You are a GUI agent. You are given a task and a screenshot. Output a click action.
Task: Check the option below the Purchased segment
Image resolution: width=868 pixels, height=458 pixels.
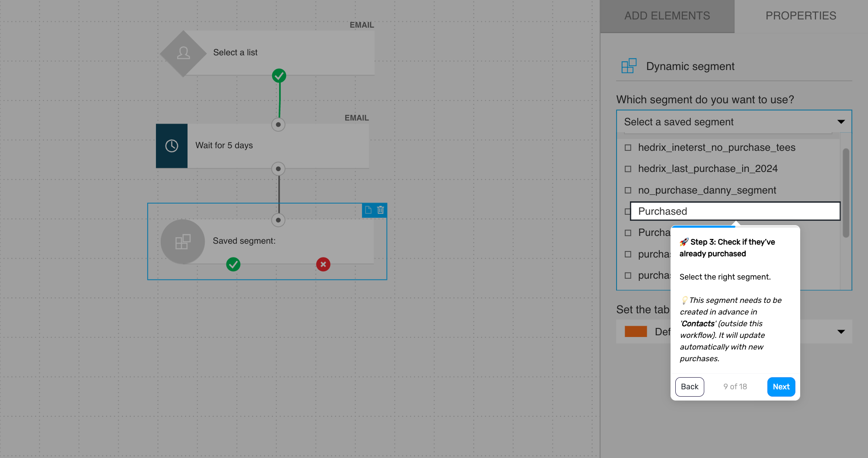pos(628,233)
